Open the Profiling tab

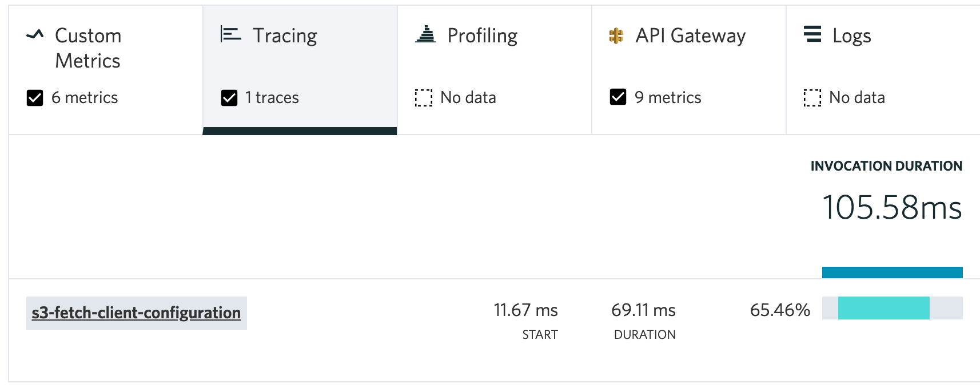[483, 35]
